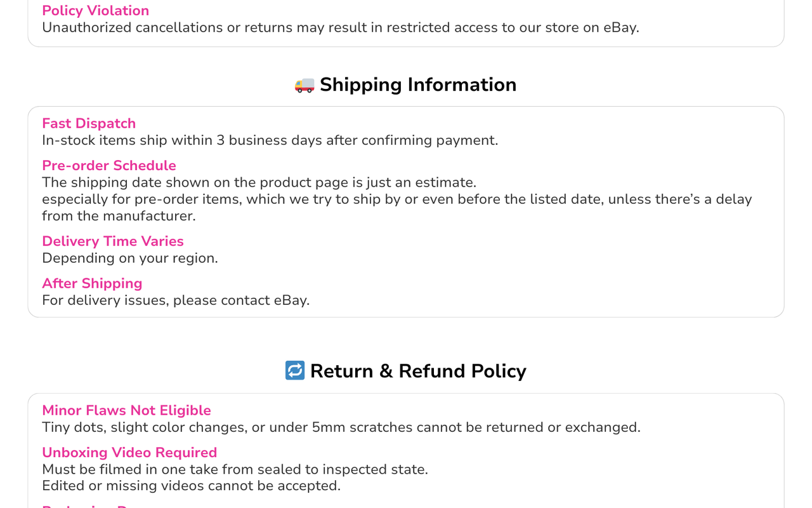Click the Return & Refund Policy heading
Image resolution: width=812 pixels, height=508 pixels.
(418, 371)
